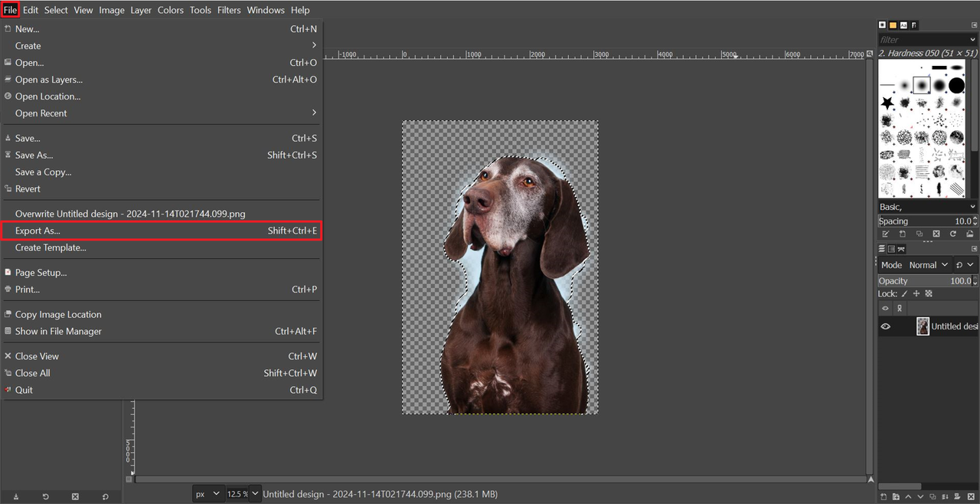Click the Spacing value stepper arrows
This screenshot has height=504, width=980.
click(975, 221)
